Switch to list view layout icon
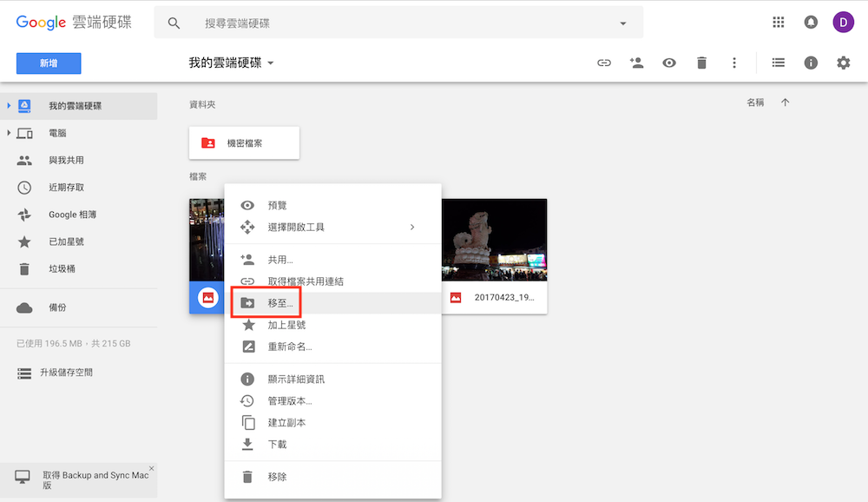 (x=778, y=63)
